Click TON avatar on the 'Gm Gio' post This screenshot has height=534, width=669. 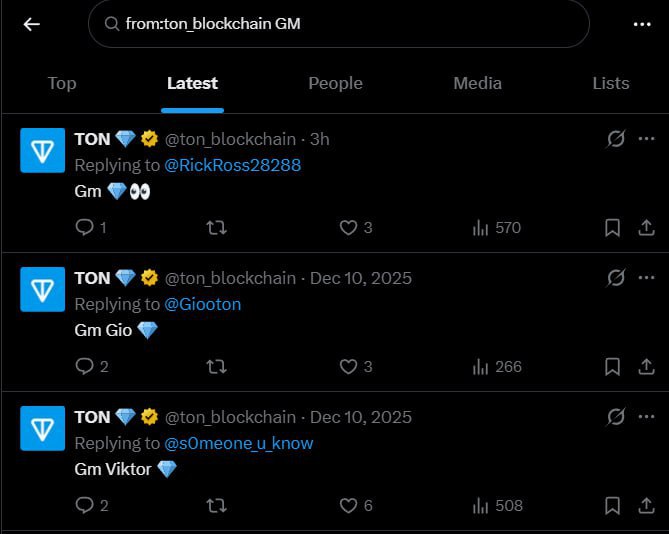tap(43, 291)
